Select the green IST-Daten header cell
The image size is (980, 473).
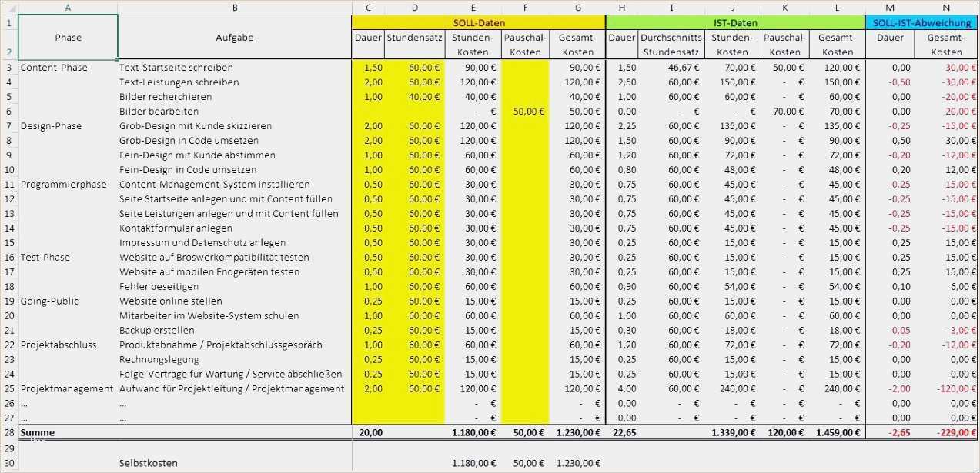click(x=735, y=23)
